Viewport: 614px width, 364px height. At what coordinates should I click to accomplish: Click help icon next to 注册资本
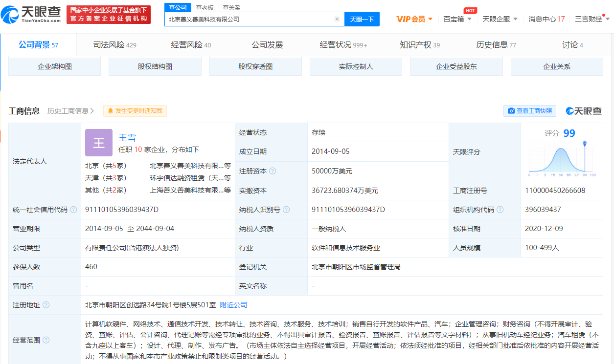(273, 171)
